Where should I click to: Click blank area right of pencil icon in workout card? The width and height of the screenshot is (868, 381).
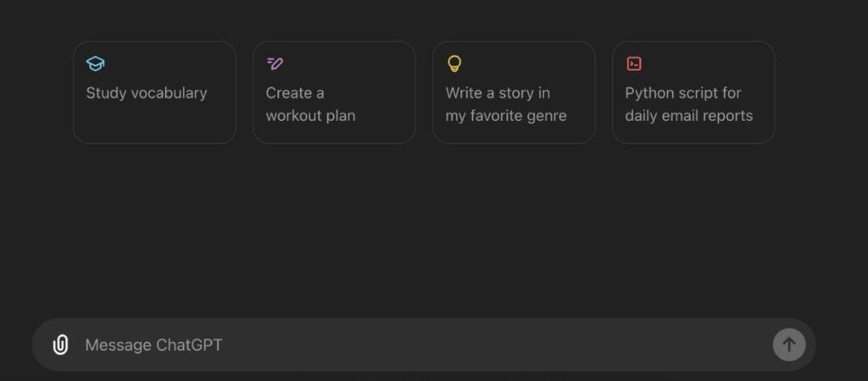tap(356, 63)
